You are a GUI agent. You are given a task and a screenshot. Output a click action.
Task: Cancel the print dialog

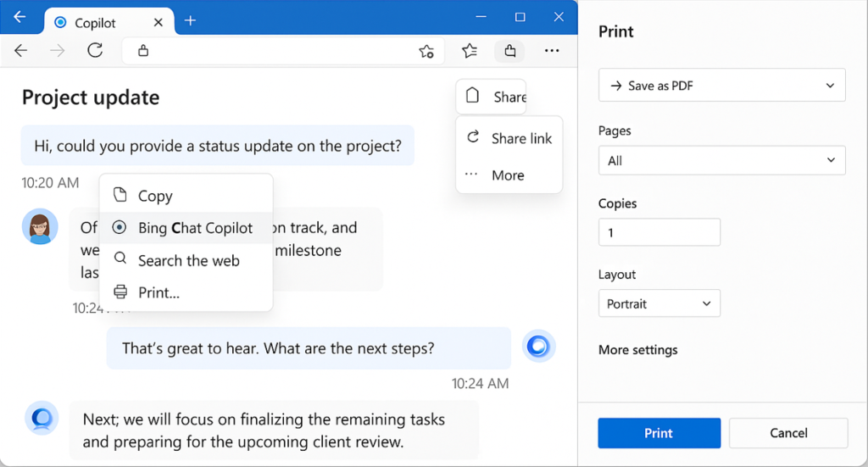coord(788,433)
